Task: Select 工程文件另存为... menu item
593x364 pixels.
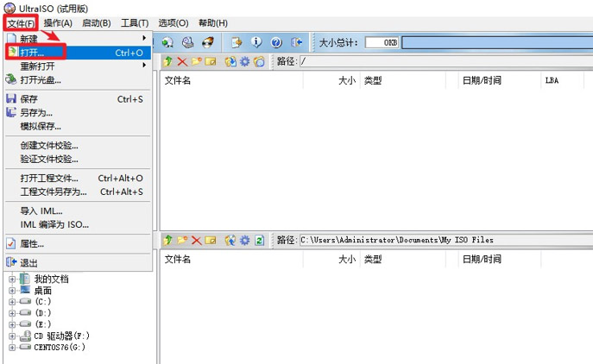Action: pyautogui.click(x=77, y=191)
